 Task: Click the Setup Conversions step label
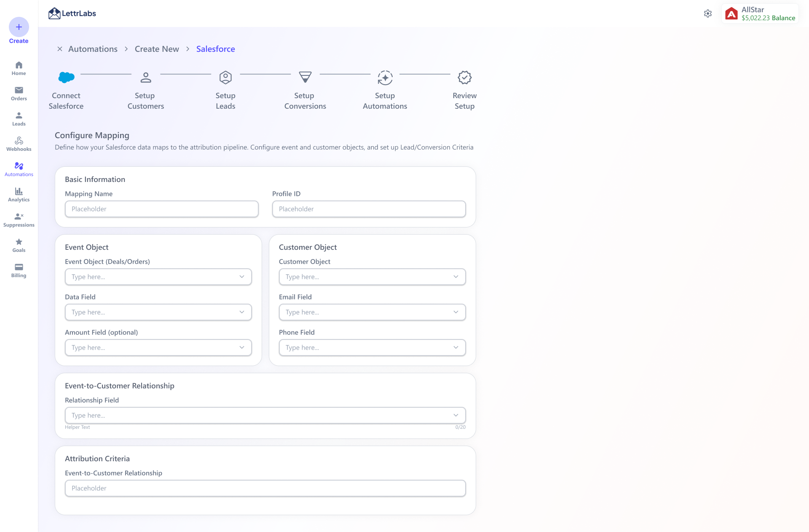click(305, 101)
